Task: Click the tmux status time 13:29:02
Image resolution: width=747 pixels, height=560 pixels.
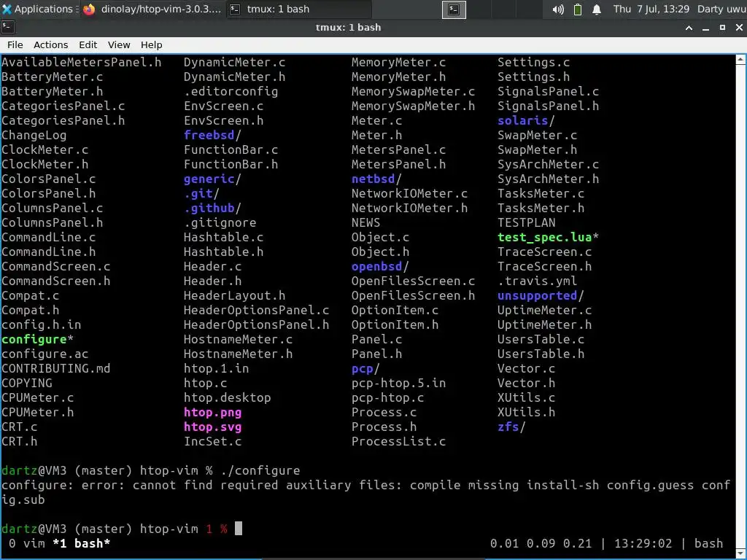Action: pyautogui.click(x=643, y=543)
